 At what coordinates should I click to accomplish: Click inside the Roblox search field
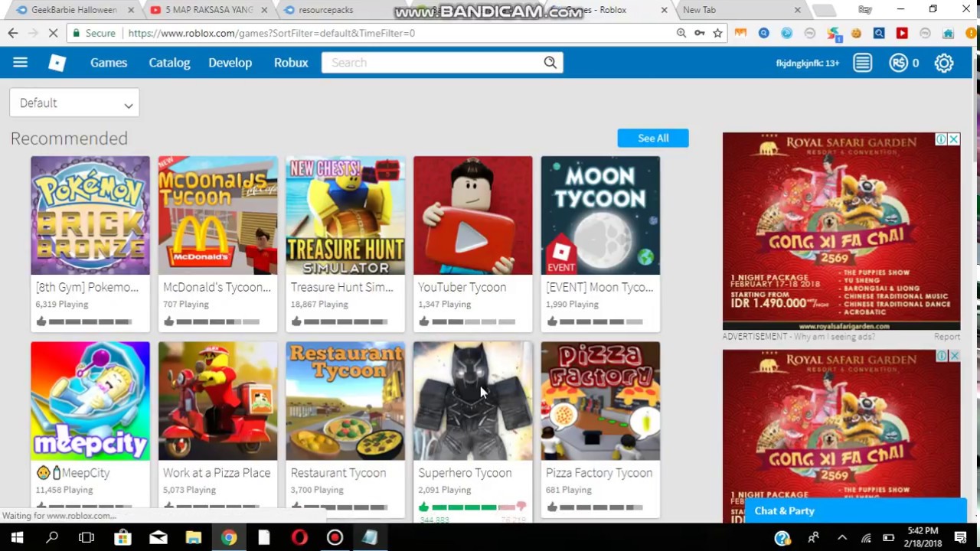(433, 63)
